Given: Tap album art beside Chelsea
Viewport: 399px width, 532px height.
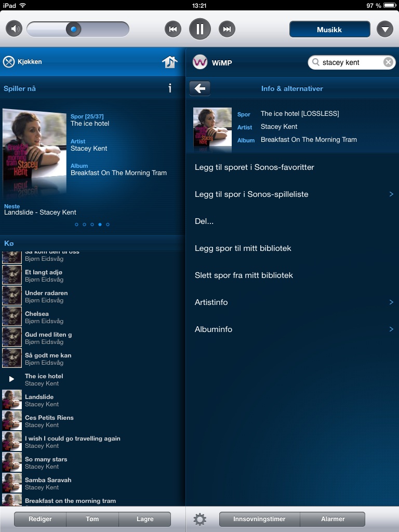Looking at the screenshot, I should click(12, 316).
